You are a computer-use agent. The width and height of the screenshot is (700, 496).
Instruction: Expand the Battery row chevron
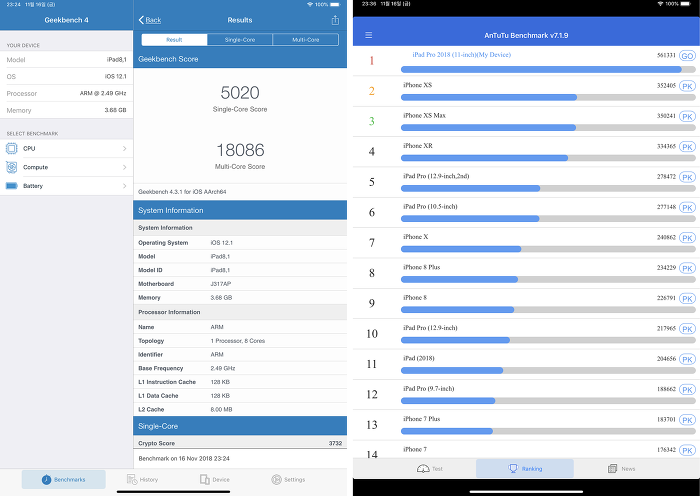(x=125, y=186)
